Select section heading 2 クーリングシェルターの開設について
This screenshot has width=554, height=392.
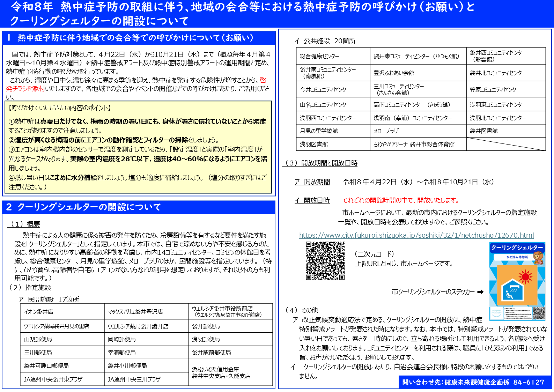[x=139, y=207]
